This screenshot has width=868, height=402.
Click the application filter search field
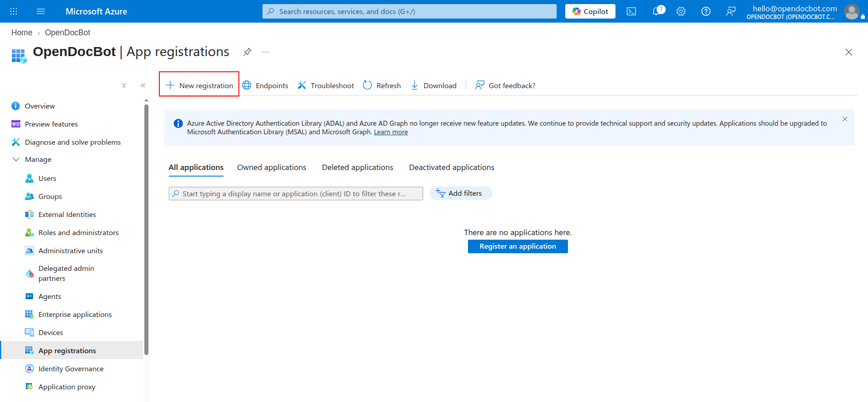296,194
